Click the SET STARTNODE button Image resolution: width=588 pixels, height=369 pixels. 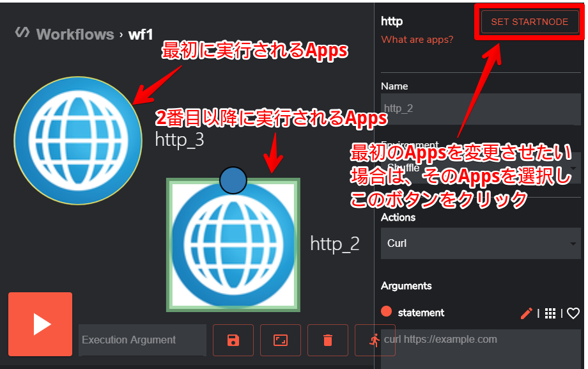tap(529, 21)
